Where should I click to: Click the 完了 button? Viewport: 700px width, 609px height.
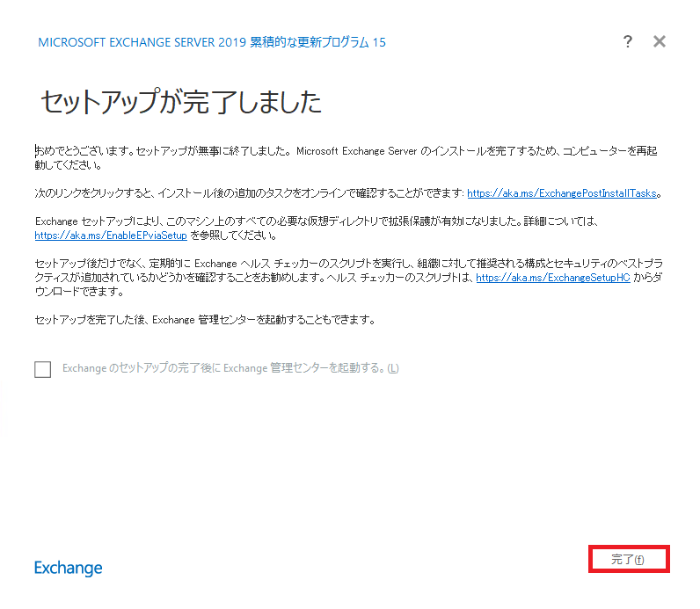coord(629,559)
